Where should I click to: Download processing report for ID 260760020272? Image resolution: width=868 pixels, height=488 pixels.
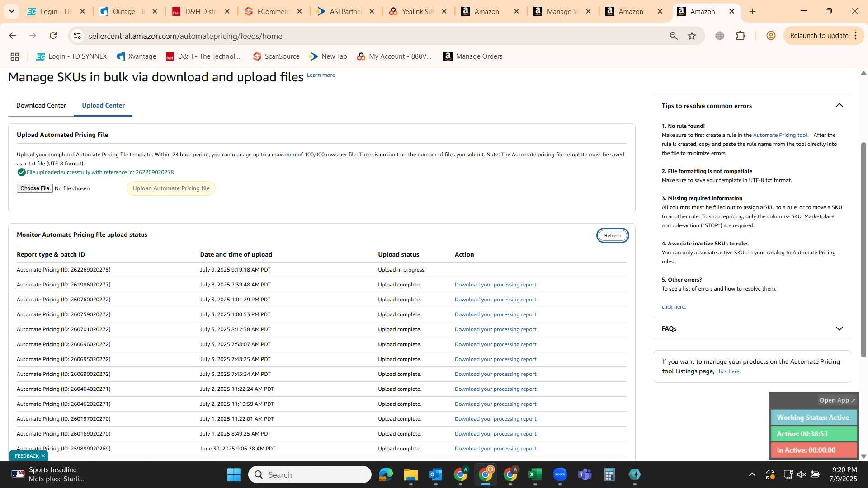[x=495, y=300]
